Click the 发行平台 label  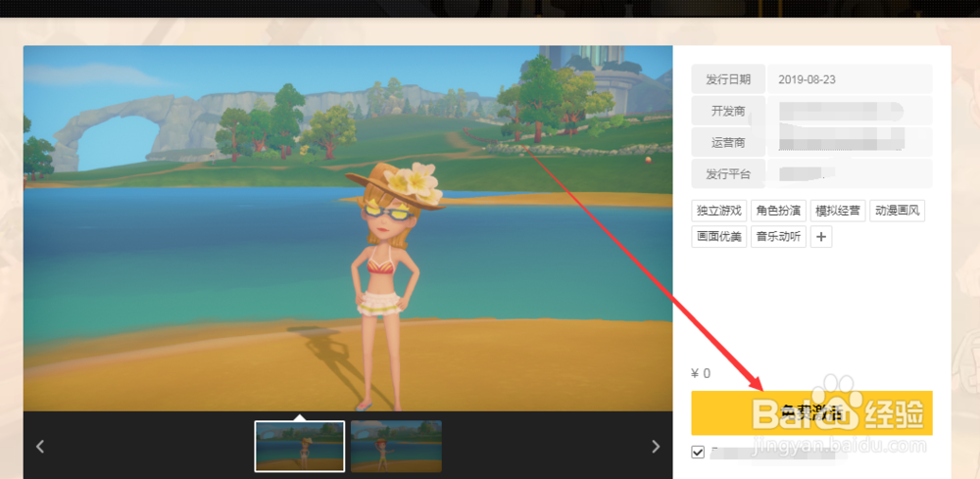coord(728,174)
